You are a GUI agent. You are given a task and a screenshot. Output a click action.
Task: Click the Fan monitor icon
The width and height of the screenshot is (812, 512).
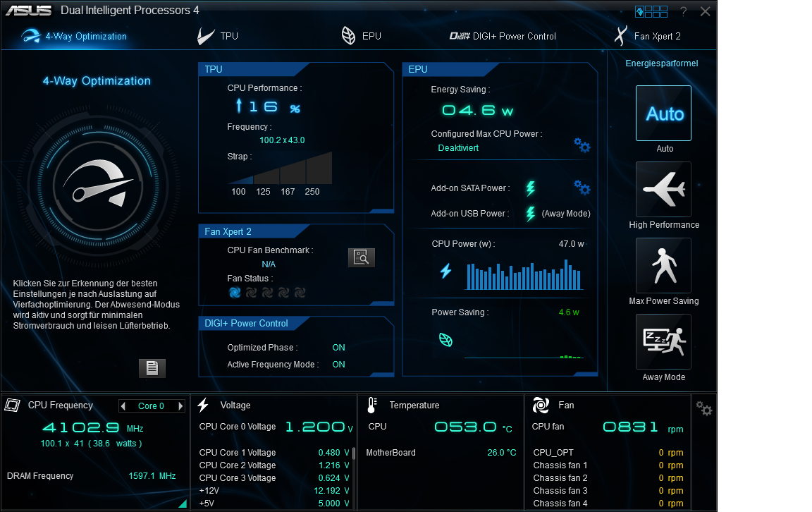pyautogui.click(x=541, y=406)
